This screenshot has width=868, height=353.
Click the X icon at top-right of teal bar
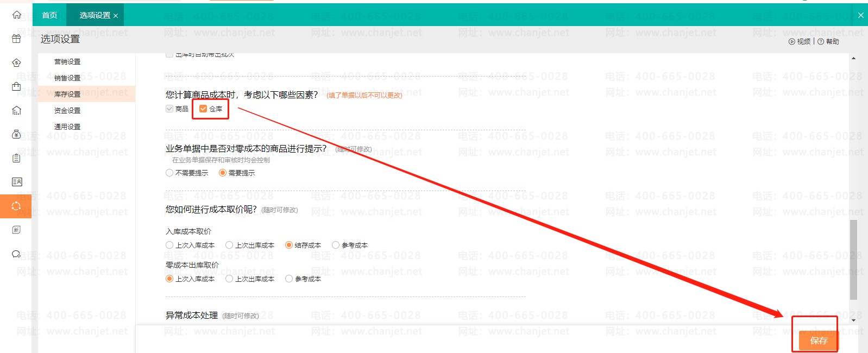(860, 15)
